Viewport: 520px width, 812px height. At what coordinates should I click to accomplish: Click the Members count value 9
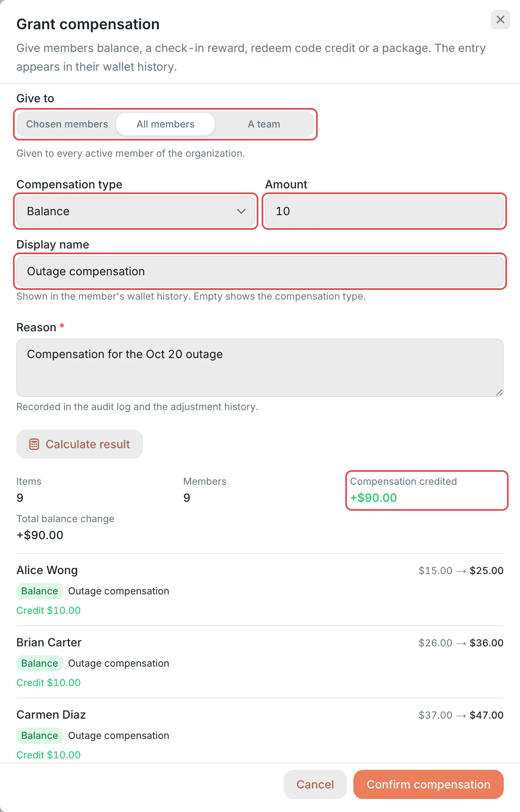click(187, 498)
